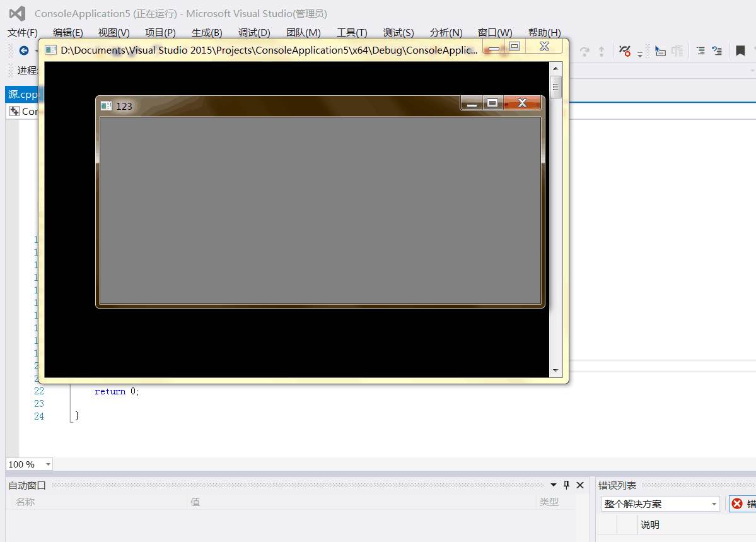756x542 pixels.
Task: Click the 进程 toolbar label
Action: click(28, 71)
